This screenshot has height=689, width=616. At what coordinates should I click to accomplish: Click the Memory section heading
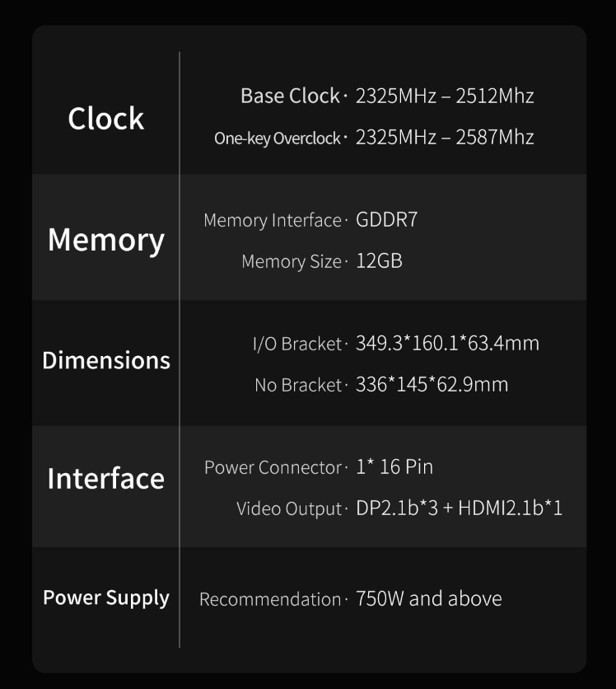tap(105, 241)
